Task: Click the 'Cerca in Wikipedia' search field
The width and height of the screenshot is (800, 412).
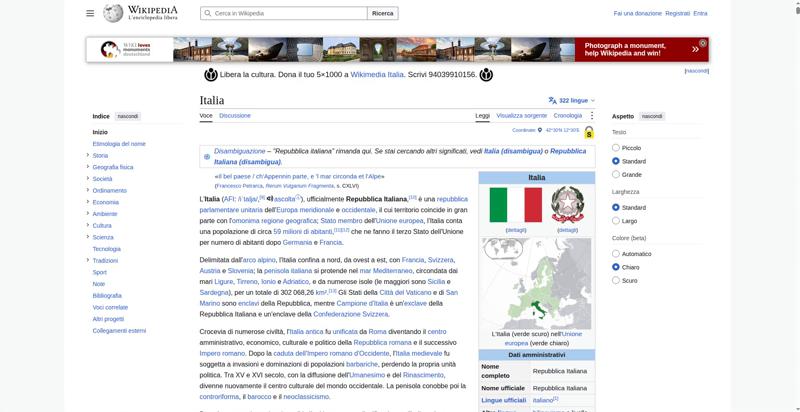Action: coord(284,13)
